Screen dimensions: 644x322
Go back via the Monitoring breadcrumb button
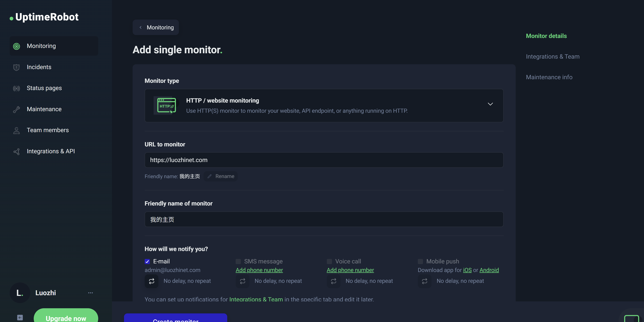(x=156, y=27)
